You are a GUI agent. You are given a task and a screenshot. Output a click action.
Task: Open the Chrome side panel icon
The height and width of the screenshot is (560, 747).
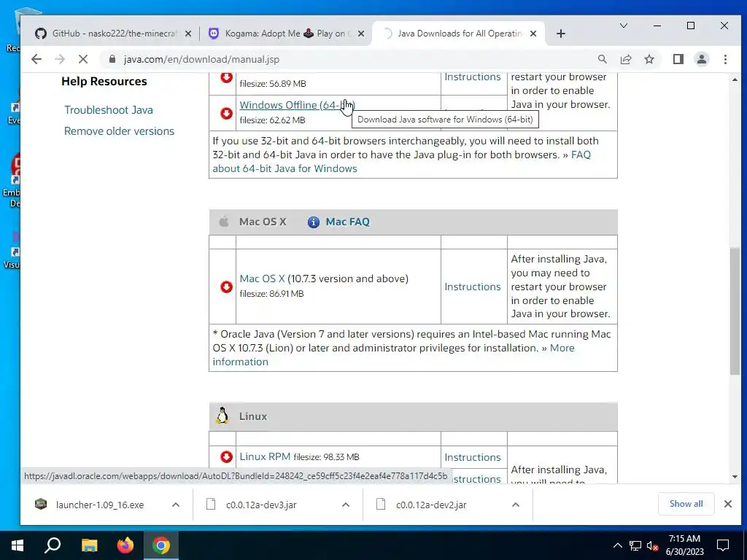(678, 59)
